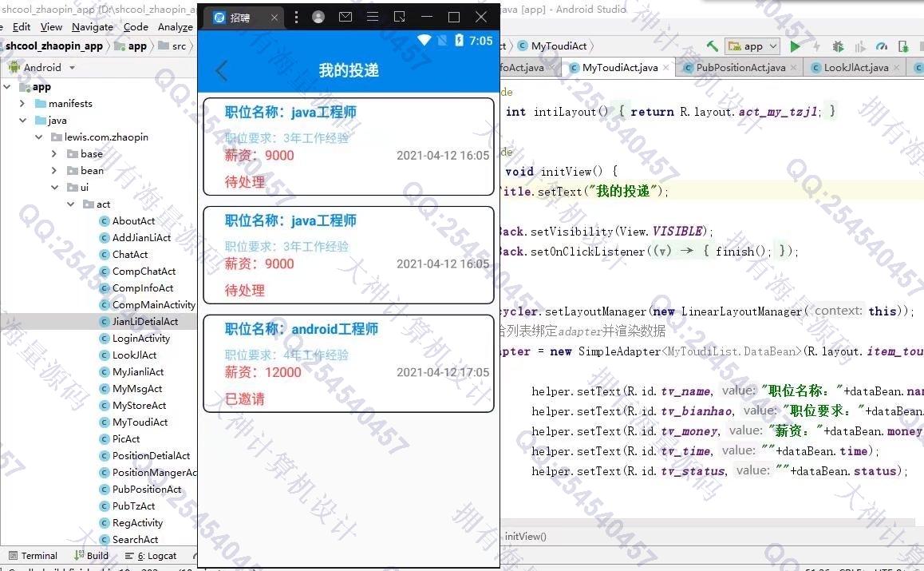The image size is (924, 571).
Task: Open the Build tool window
Action: pyautogui.click(x=91, y=555)
